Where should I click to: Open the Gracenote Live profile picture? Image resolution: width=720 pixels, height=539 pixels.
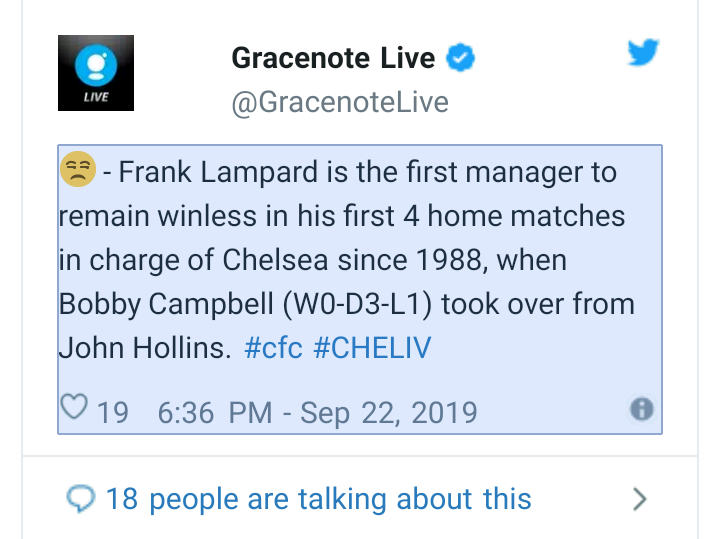tap(96, 73)
